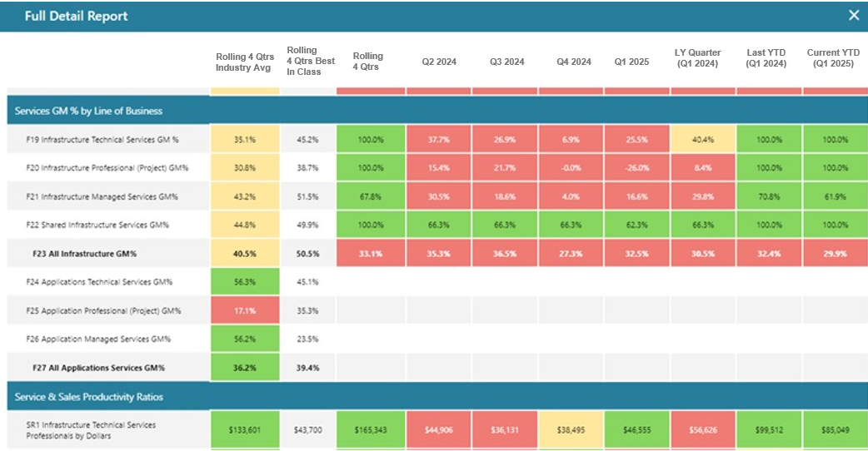Screen dimensions: 868x451
Task: Click the $165,343 Rolling 4 Qtrs cell
Action: (x=370, y=430)
